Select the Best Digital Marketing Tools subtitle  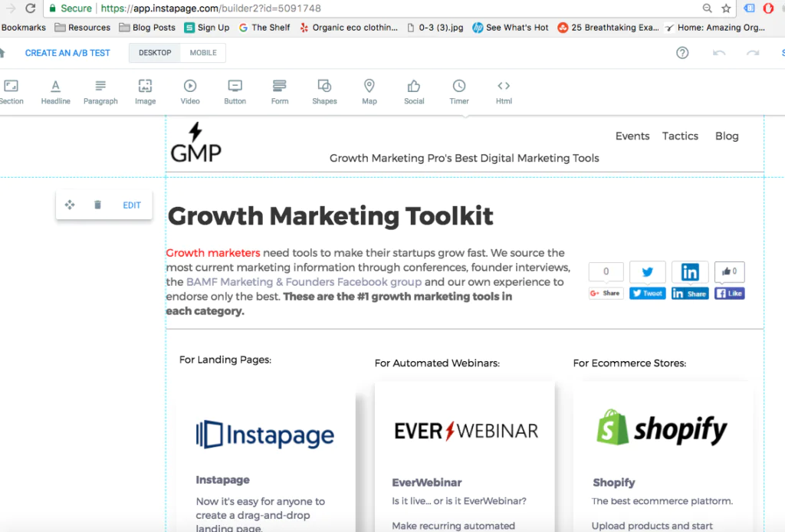pos(464,158)
